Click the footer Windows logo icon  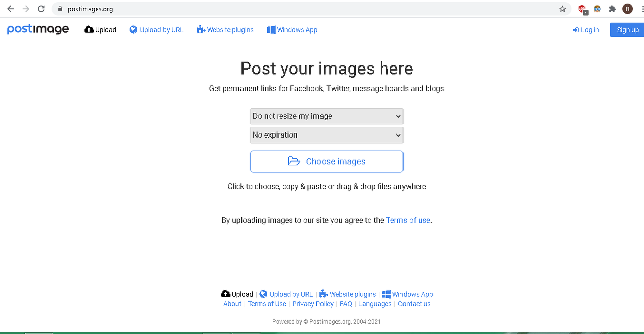pyautogui.click(x=386, y=294)
